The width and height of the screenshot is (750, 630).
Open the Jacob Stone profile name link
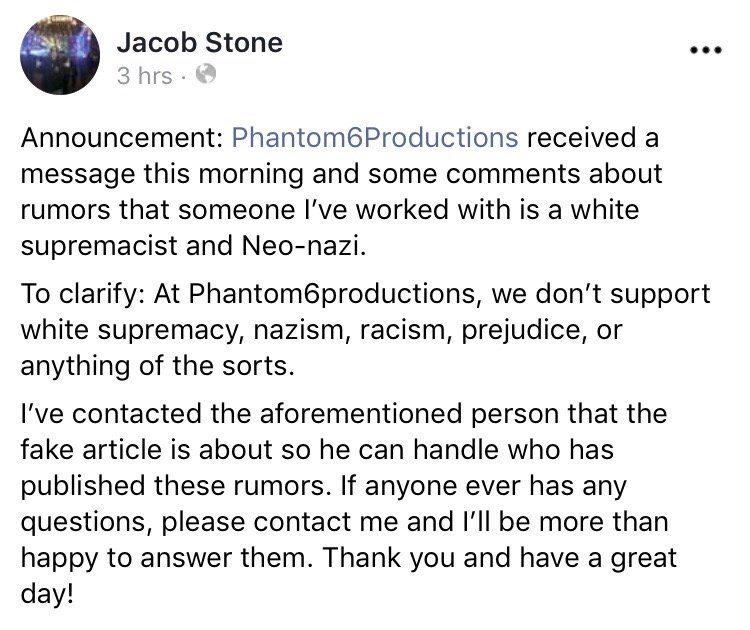[199, 43]
